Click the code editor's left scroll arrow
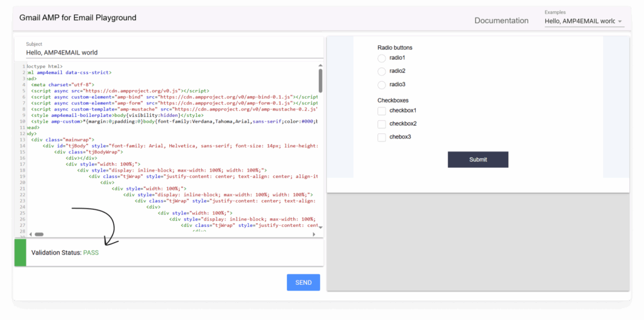644x320 pixels. coord(30,234)
